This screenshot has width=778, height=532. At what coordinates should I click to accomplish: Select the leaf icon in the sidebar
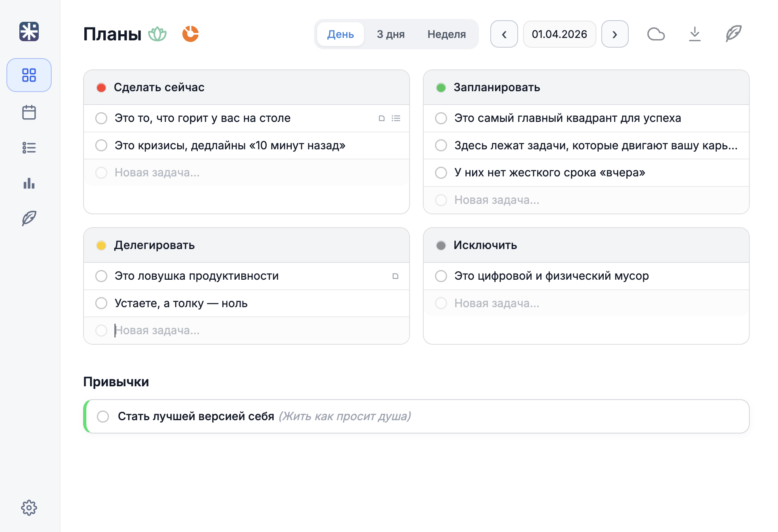click(x=29, y=218)
